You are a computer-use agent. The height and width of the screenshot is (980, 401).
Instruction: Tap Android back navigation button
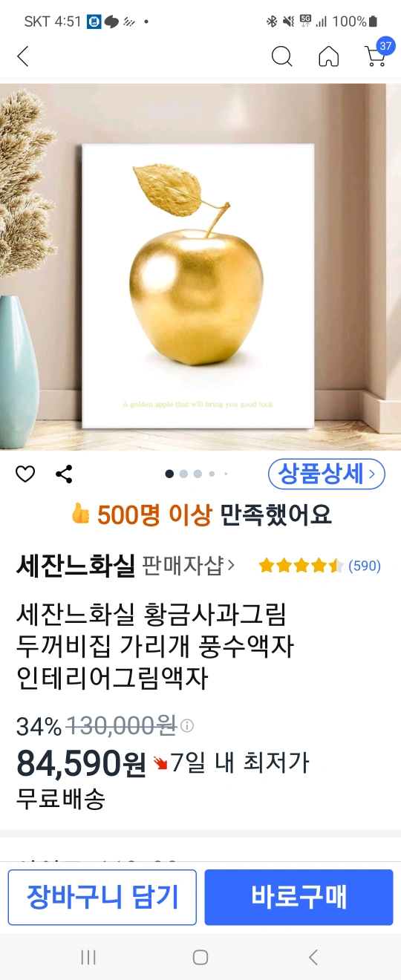tap(313, 957)
